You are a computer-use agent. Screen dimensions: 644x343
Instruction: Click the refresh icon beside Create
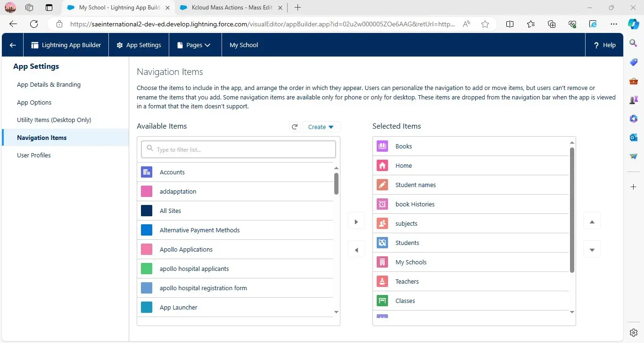click(295, 127)
